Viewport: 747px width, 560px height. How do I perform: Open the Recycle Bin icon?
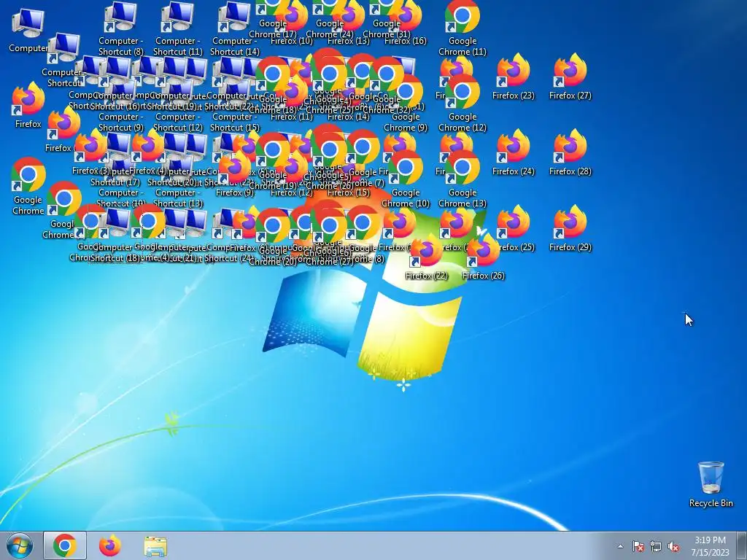(711, 484)
